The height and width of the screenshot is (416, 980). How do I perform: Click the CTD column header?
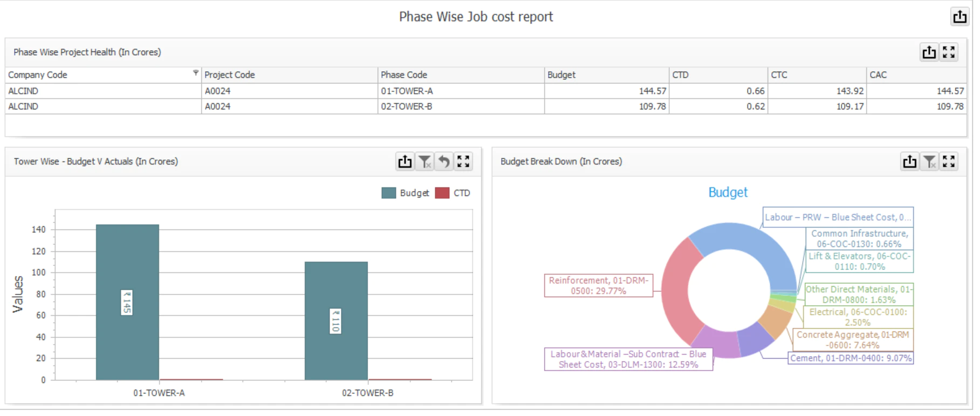click(x=718, y=75)
